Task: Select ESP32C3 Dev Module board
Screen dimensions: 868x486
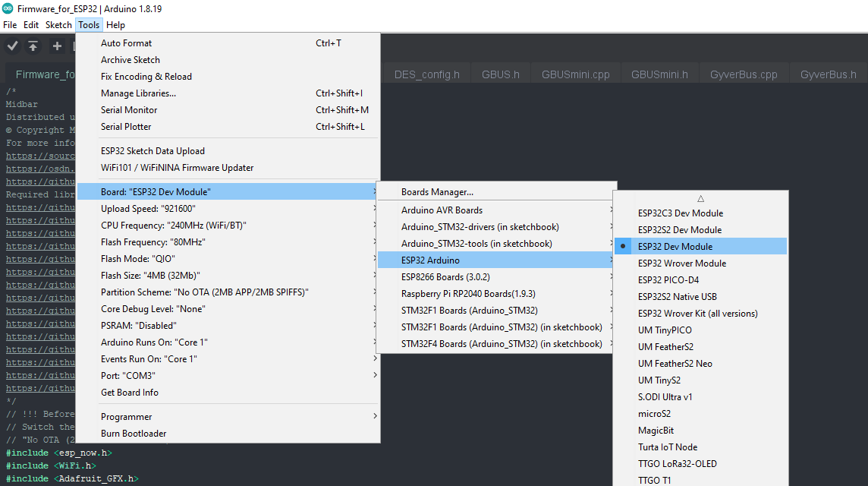Action: [x=700, y=213]
